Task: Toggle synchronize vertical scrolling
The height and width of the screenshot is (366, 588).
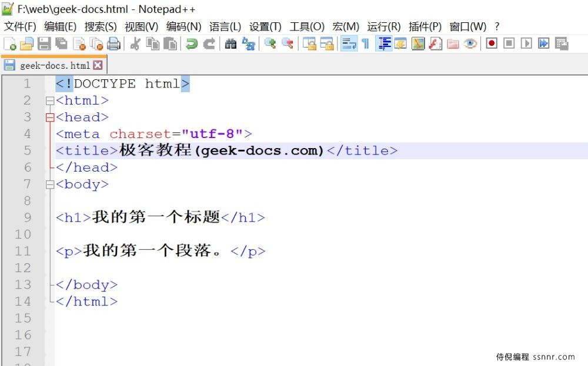Action: click(309, 44)
